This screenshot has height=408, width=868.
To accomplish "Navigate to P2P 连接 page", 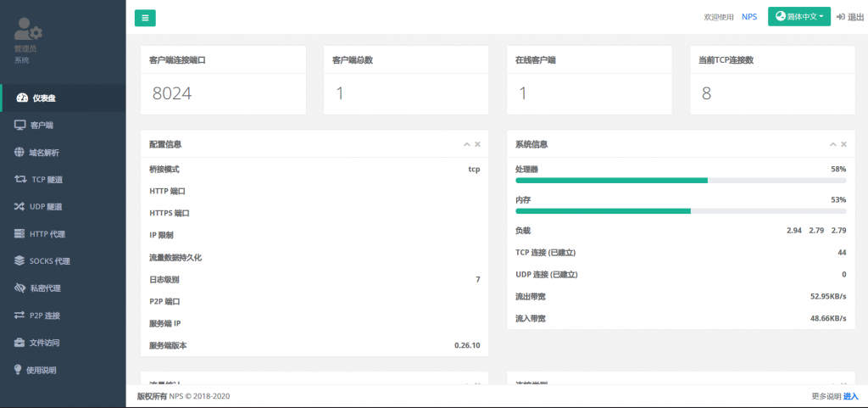I will tap(63, 315).
